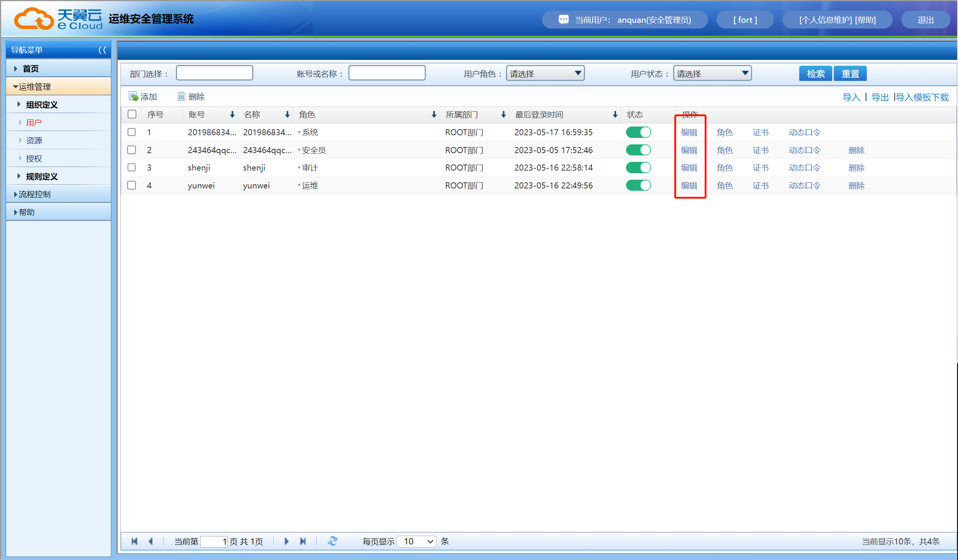958x560 pixels.
Task: Click the account or name input field
Action: [x=387, y=73]
